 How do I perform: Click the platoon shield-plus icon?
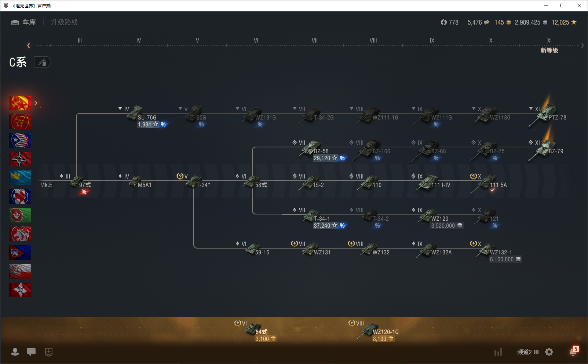[x=48, y=352]
